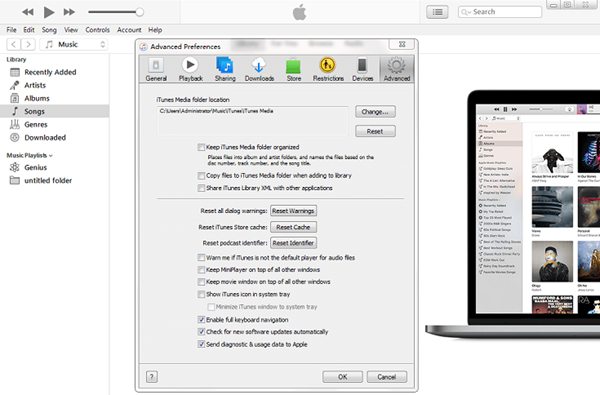Switch to the Devices preferences tab
Screen dimensions: 600x395
coord(362,69)
